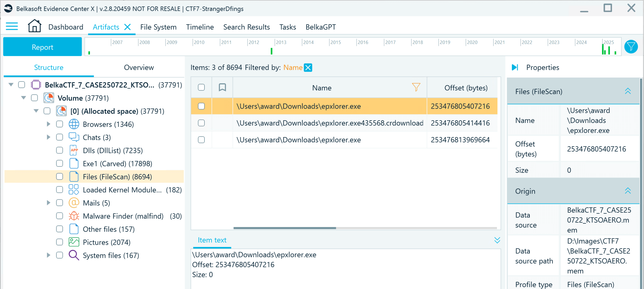This screenshot has height=289, width=644.
Task: Click the Report button
Action: pos(42,47)
